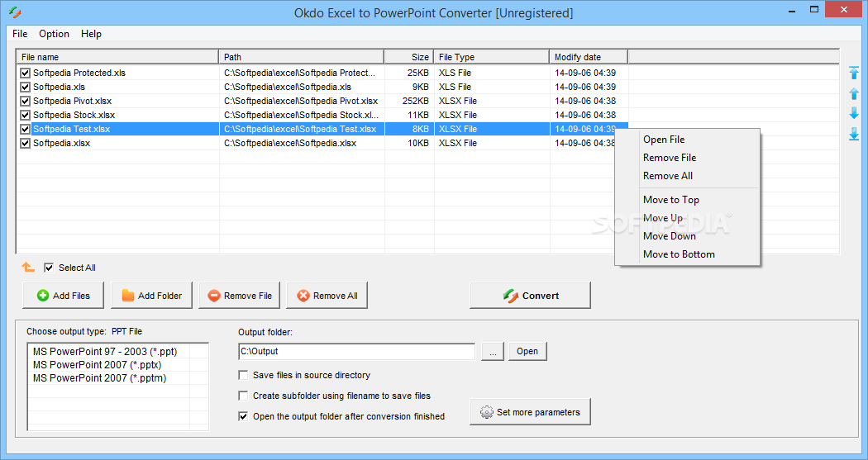Image resolution: width=868 pixels, height=460 pixels.
Task: Open the Option menu
Action: pyautogui.click(x=55, y=34)
